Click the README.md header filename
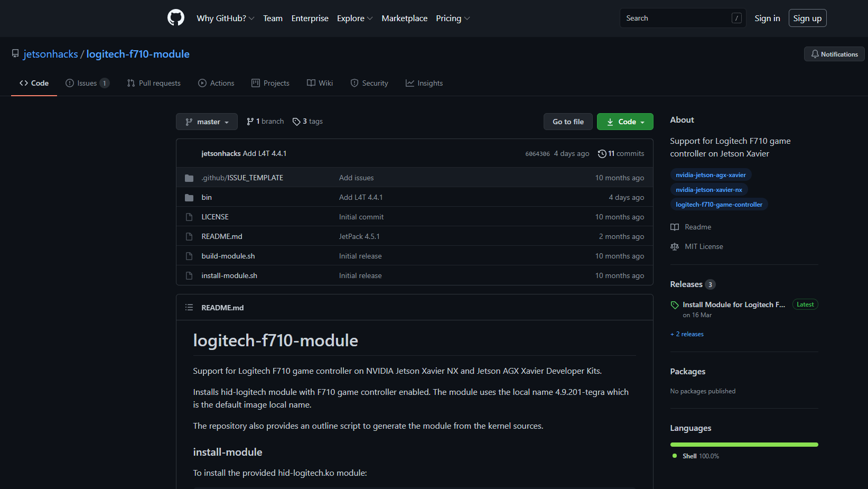Viewport: 868px width, 489px height. [222, 308]
